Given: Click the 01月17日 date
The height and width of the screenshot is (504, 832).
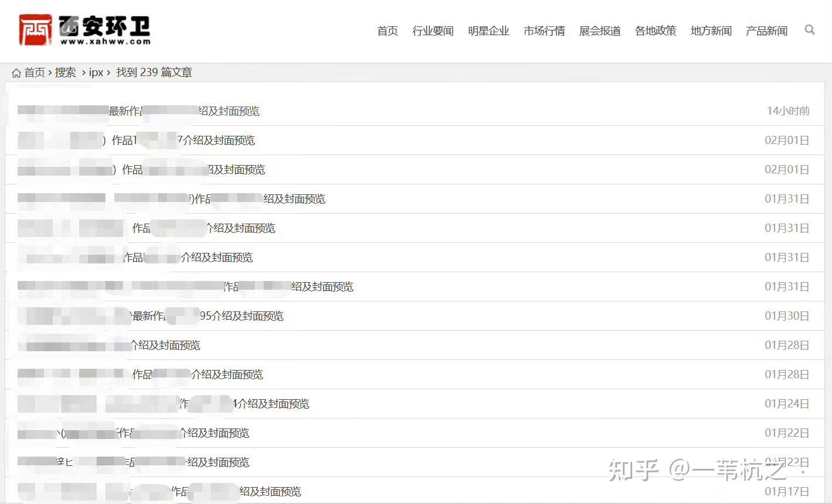Looking at the screenshot, I should 787,491.
